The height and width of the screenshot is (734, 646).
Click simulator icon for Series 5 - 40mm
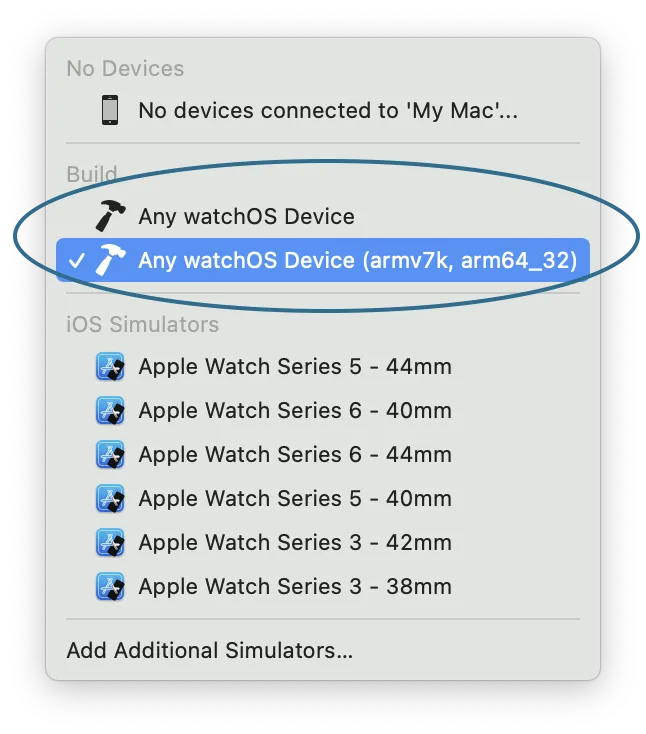[110, 498]
